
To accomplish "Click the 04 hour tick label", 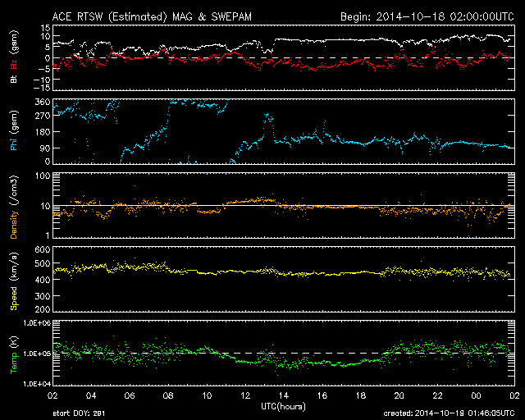I will click(x=91, y=396).
